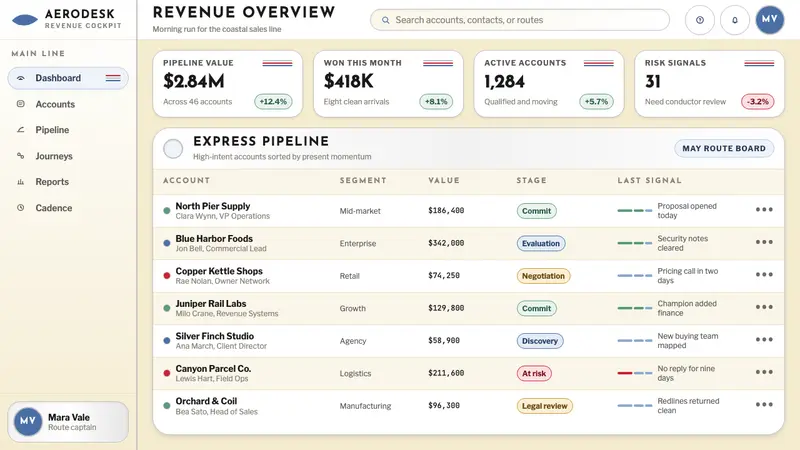Click the green status dot for North Pier Supply
Screen dimensions: 800x450
coord(166,211)
